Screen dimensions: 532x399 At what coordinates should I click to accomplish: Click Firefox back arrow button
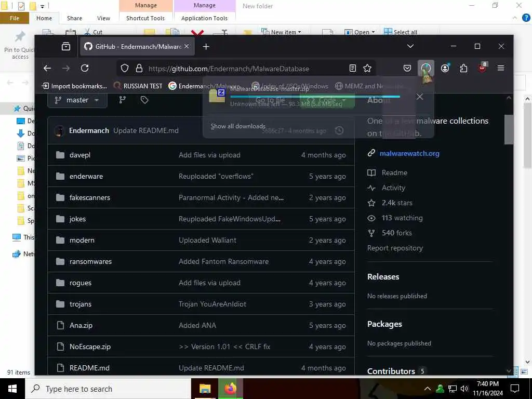point(47,68)
